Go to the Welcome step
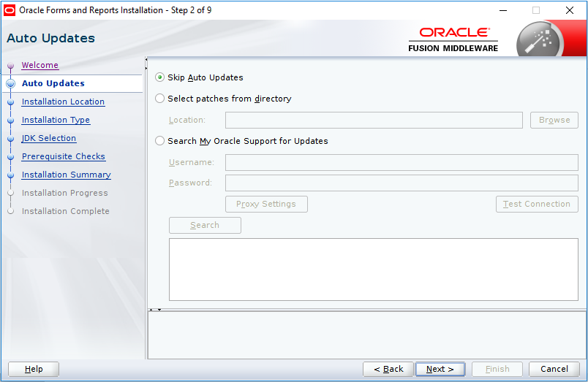 pyautogui.click(x=39, y=65)
